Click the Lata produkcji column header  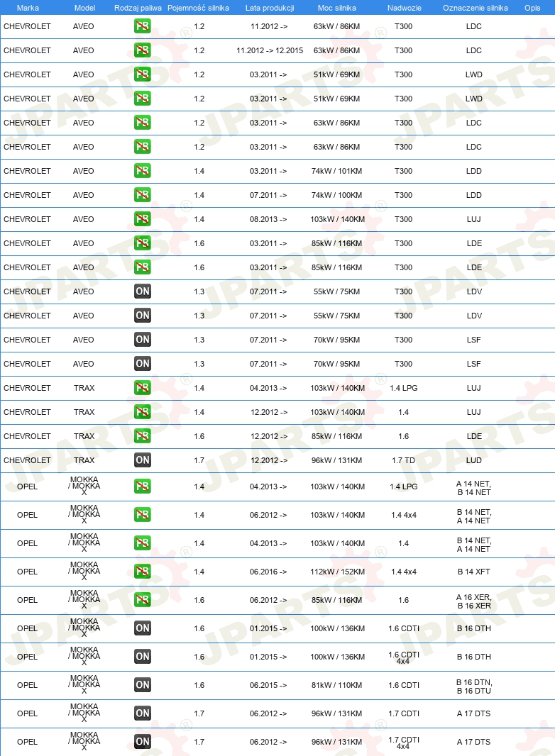coord(269,8)
